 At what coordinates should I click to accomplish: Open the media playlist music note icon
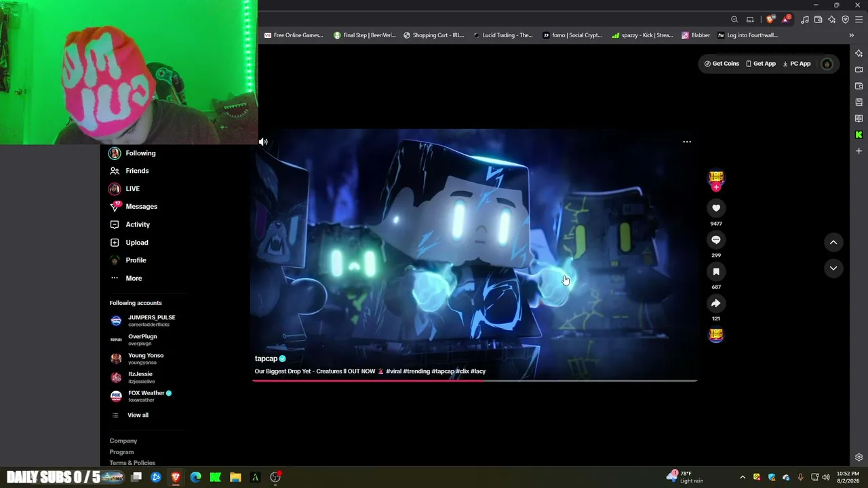(x=805, y=20)
